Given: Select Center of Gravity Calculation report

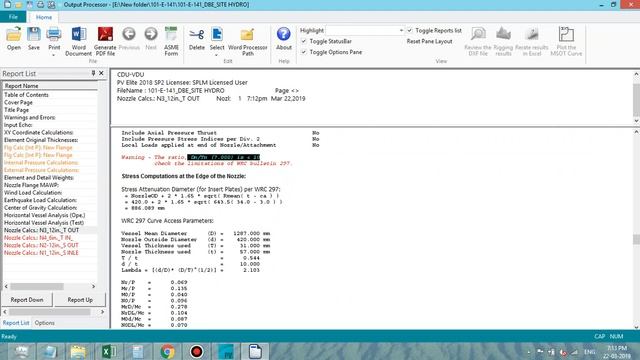Looking at the screenshot, I should point(40,208).
